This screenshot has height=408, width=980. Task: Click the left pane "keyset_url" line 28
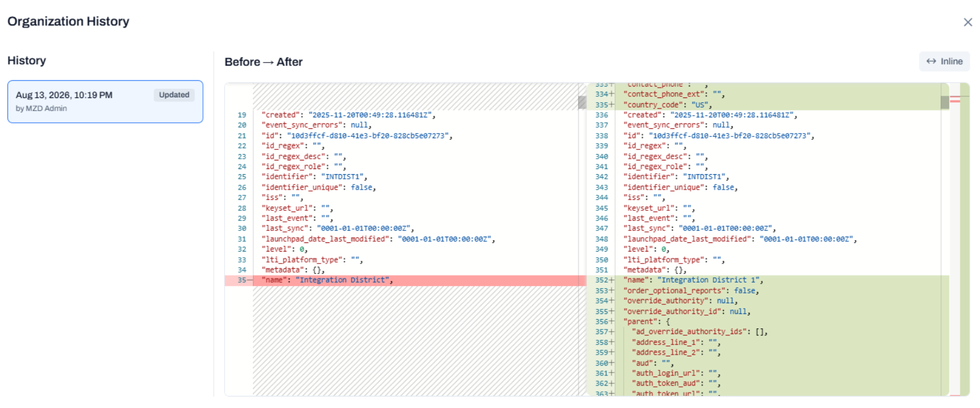(x=297, y=208)
